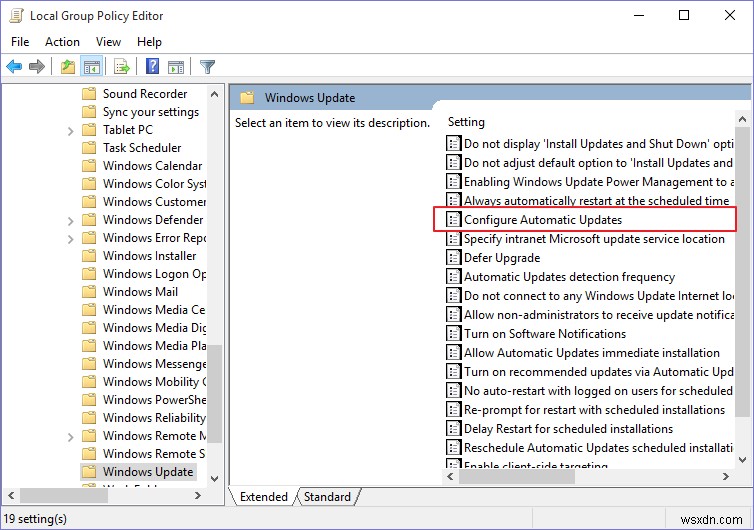
Task: Select Re-prompt for restart with scheduled installations
Action: [x=594, y=410]
